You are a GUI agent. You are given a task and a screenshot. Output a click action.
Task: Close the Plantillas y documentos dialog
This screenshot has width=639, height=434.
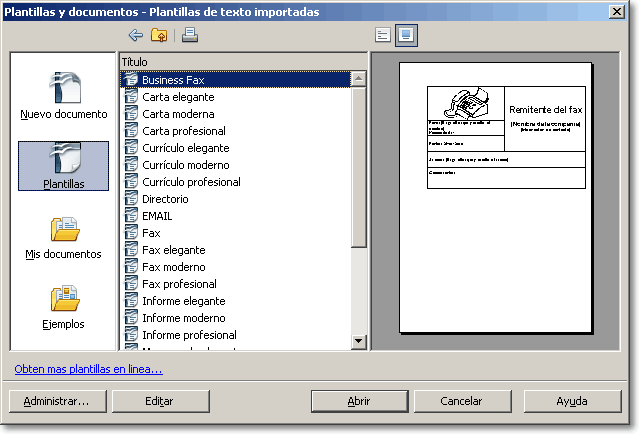coord(617,11)
